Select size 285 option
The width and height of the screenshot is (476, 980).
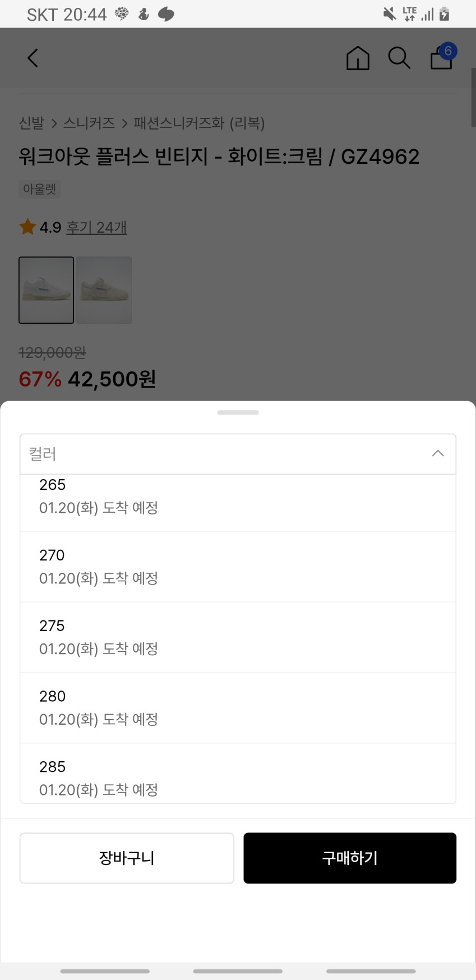[x=238, y=777]
